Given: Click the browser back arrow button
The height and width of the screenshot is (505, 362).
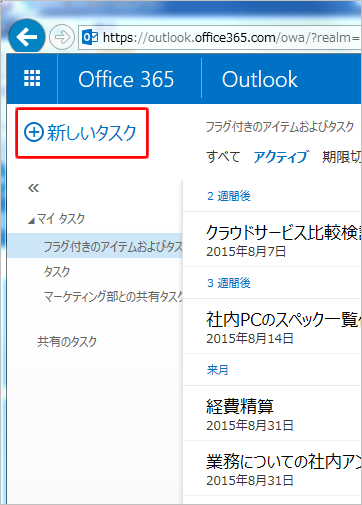Looking at the screenshot, I should pos(27,37).
